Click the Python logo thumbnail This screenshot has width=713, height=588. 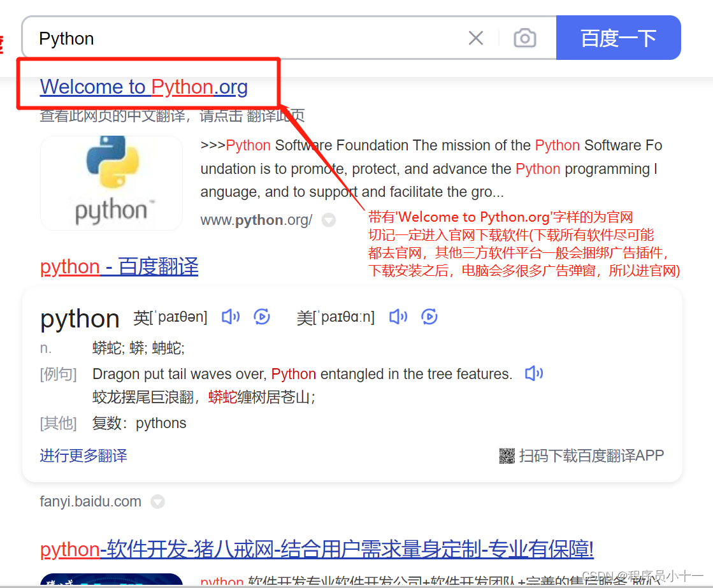(111, 183)
